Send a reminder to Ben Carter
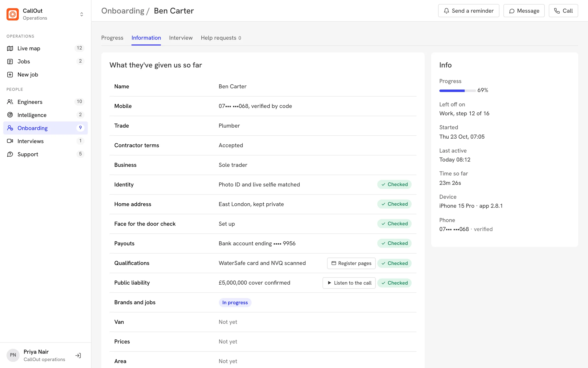 (468, 11)
